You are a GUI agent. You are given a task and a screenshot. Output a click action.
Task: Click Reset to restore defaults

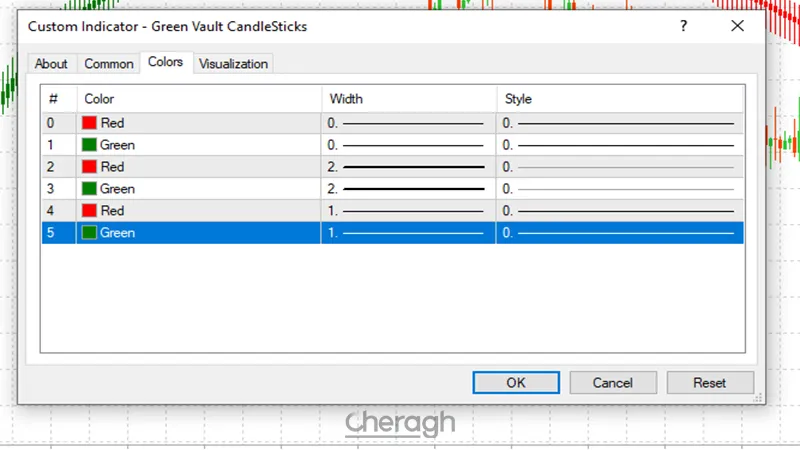pyautogui.click(x=710, y=382)
